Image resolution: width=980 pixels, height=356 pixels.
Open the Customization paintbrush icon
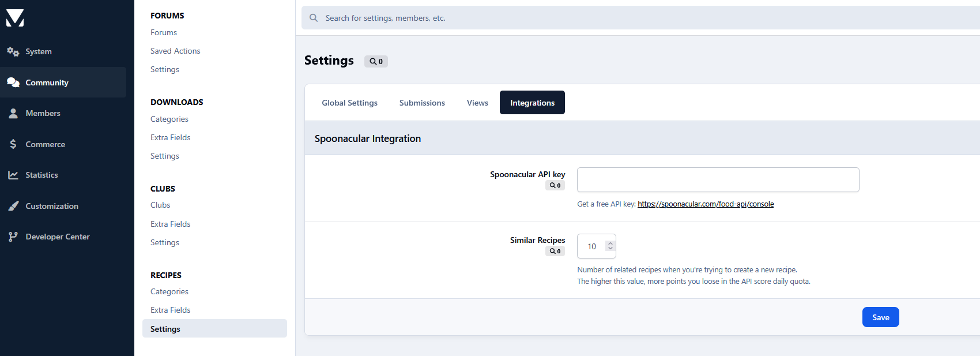(x=13, y=206)
